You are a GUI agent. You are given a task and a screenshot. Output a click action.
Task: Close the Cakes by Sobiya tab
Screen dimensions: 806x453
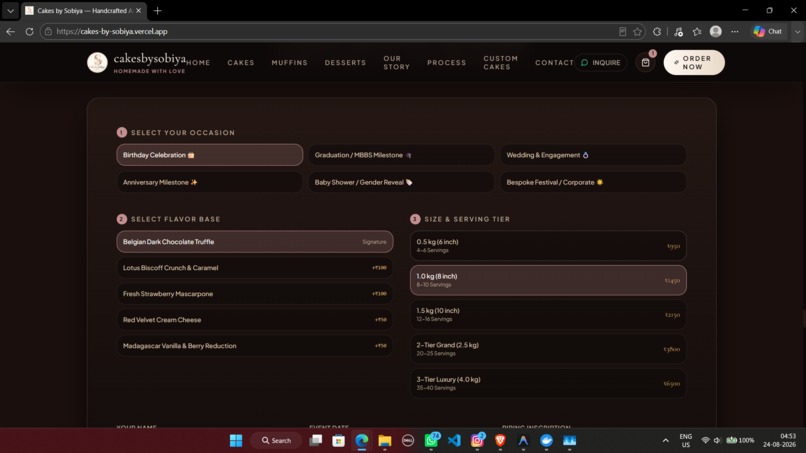pos(138,10)
